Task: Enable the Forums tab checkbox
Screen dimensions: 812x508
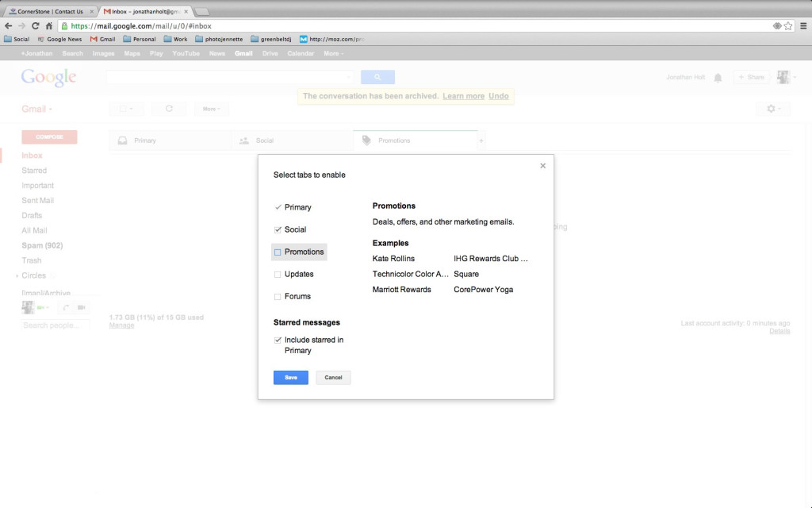Action: click(x=278, y=297)
